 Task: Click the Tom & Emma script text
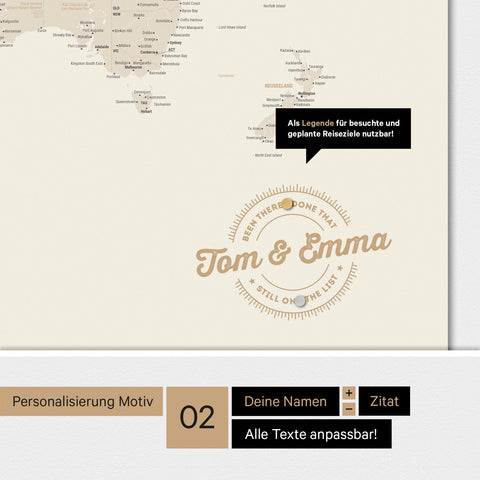(x=293, y=254)
